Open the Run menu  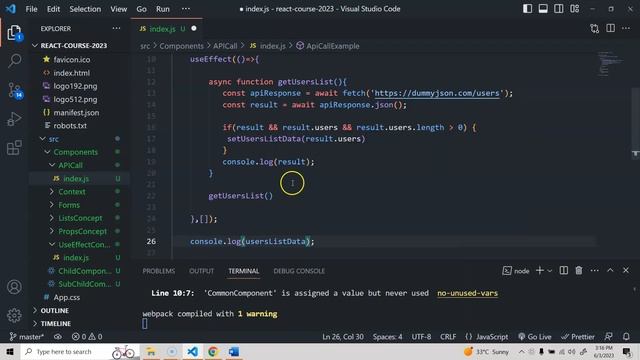162,9
